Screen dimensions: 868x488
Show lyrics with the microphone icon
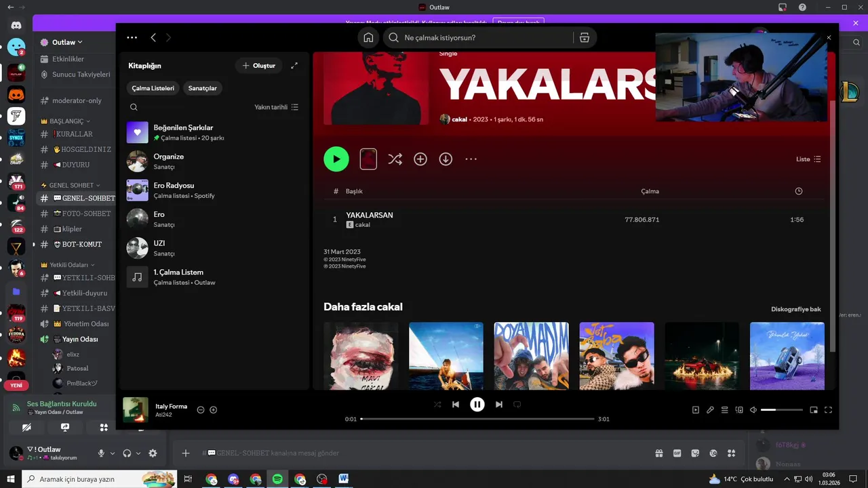(710, 410)
